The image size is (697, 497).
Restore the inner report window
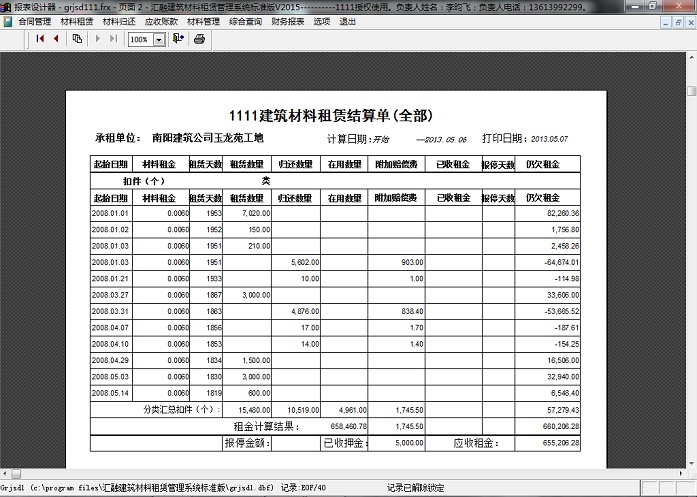[x=678, y=23]
